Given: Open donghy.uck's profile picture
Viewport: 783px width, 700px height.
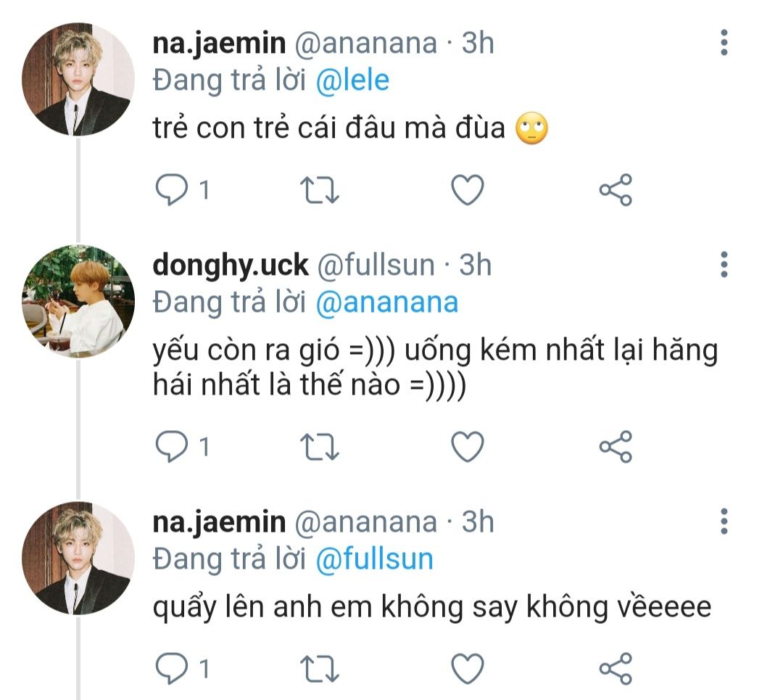Looking at the screenshot, I should click(78, 302).
